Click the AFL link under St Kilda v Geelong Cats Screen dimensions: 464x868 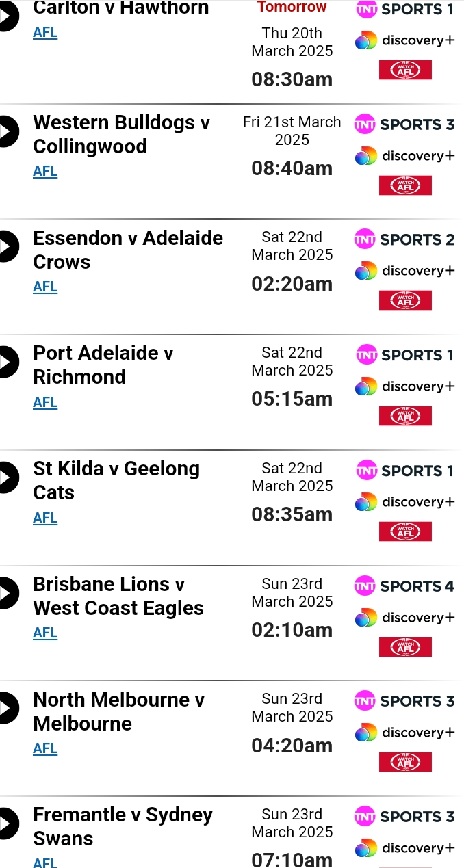click(45, 518)
